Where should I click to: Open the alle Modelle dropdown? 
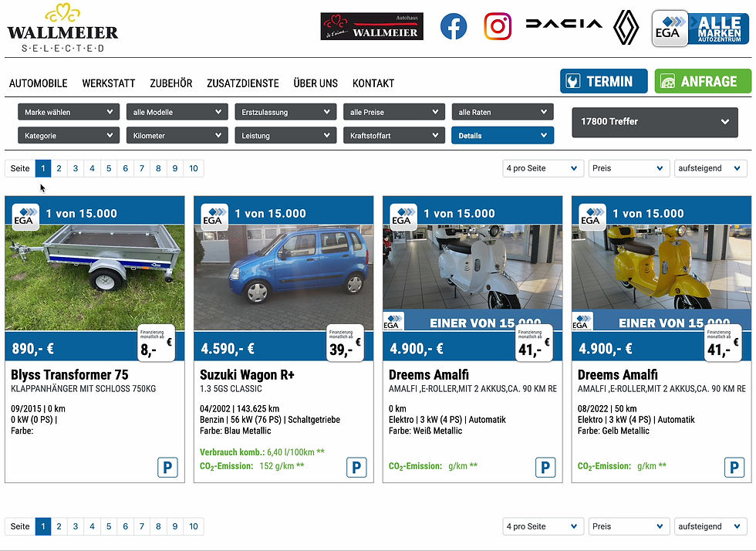pyautogui.click(x=177, y=112)
